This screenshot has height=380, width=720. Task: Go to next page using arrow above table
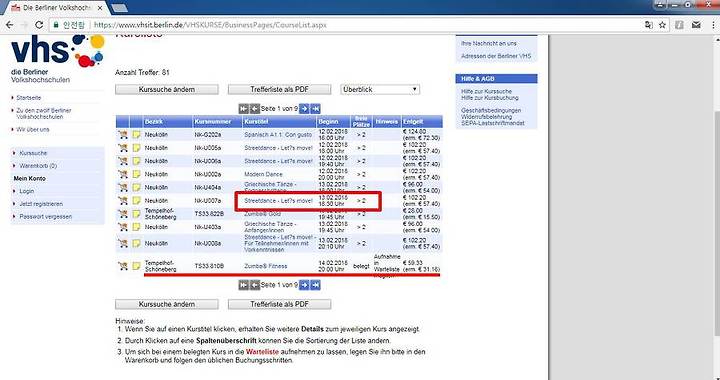[x=304, y=109]
